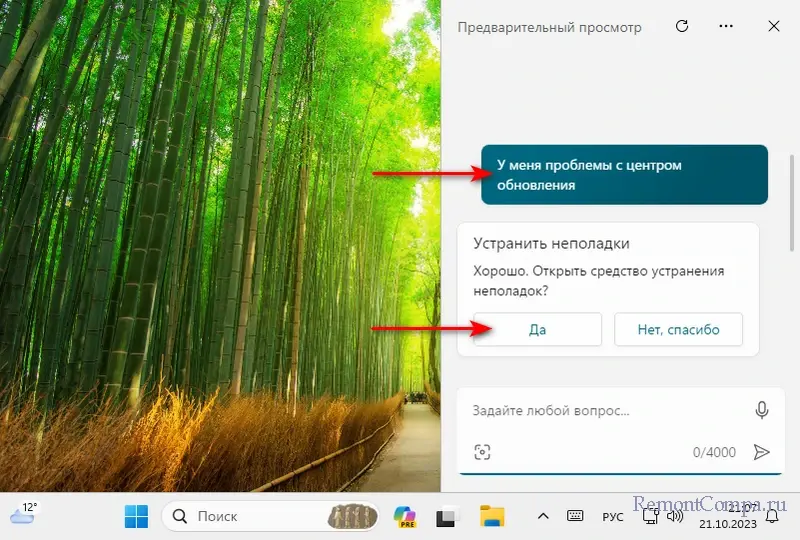Click the refresh icon in Copilot header
The image size is (800, 540).
682,27
